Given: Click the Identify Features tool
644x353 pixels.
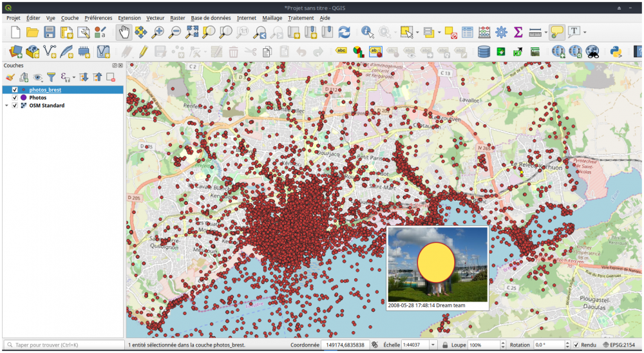Looking at the screenshot, I should click(368, 32).
